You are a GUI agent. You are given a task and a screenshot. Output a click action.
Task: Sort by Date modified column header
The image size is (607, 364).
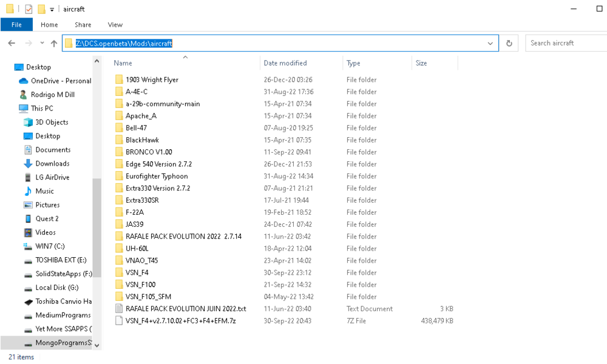(x=285, y=63)
